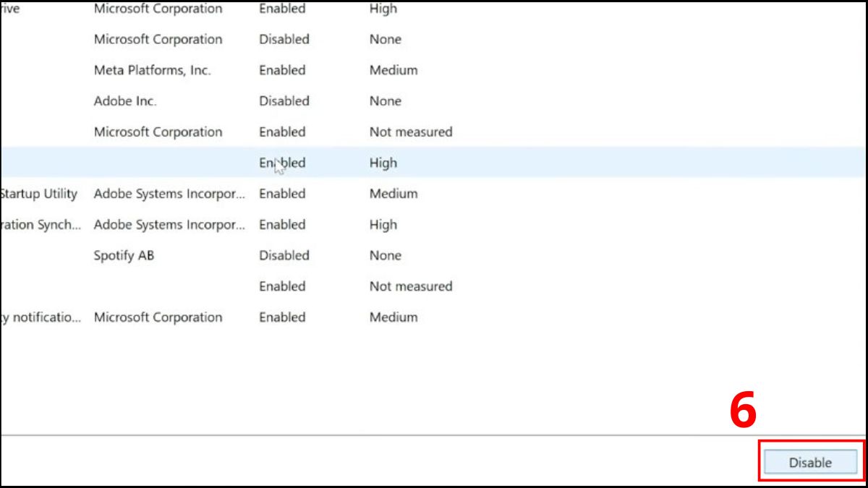This screenshot has width=868, height=488.
Task: Select the Adobe Systems synchronization entry
Action: tap(40, 225)
